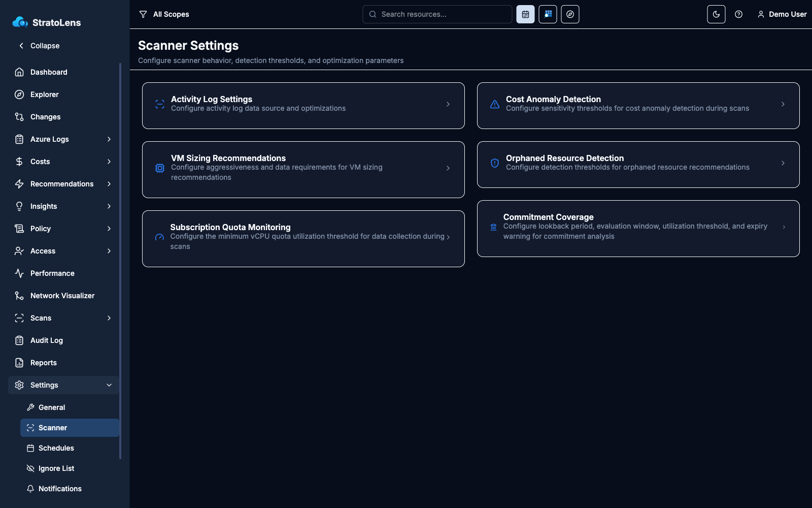This screenshot has height=508, width=812.
Task: Click the Settings gear icon
Action: coord(19,385)
